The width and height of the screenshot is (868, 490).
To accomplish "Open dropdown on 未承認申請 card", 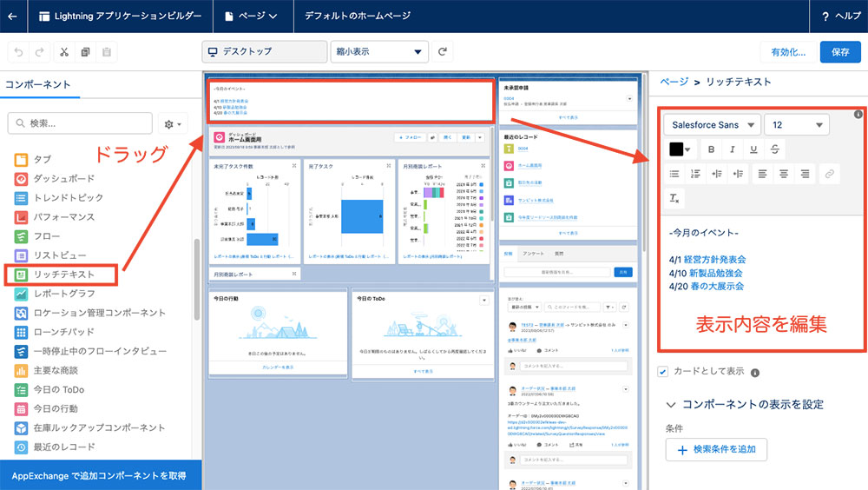I will (629, 99).
